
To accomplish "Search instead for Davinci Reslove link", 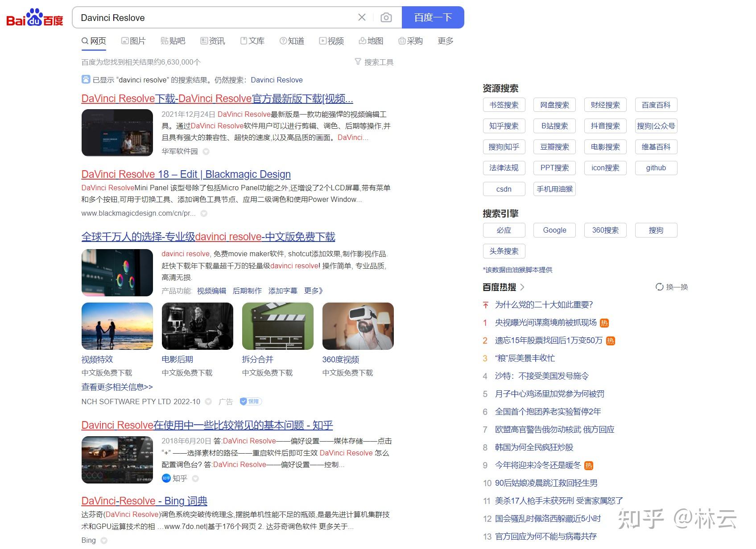I will pyautogui.click(x=277, y=80).
